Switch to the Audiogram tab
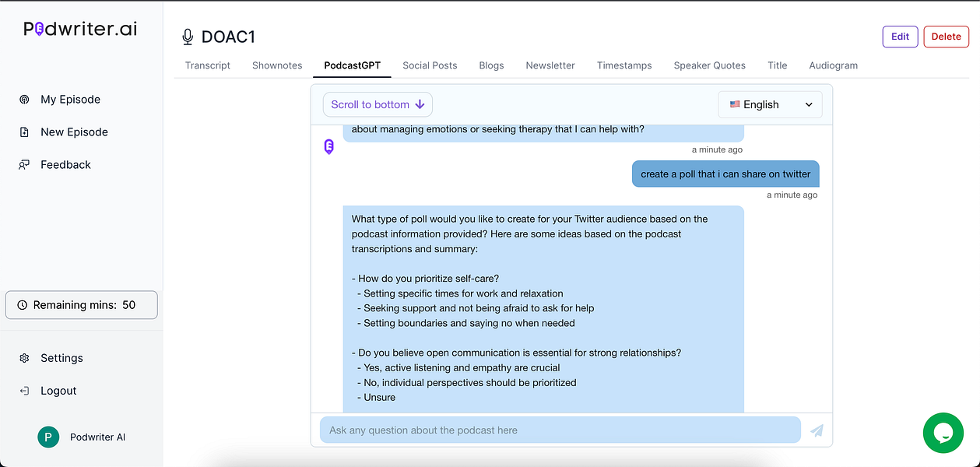This screenshot has width=980, height=467. click(833, 65)
